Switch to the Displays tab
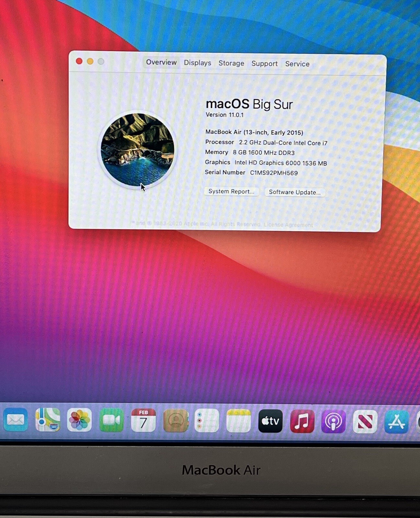The width and height of the screenshot is (420, 518). click(198, 63)
